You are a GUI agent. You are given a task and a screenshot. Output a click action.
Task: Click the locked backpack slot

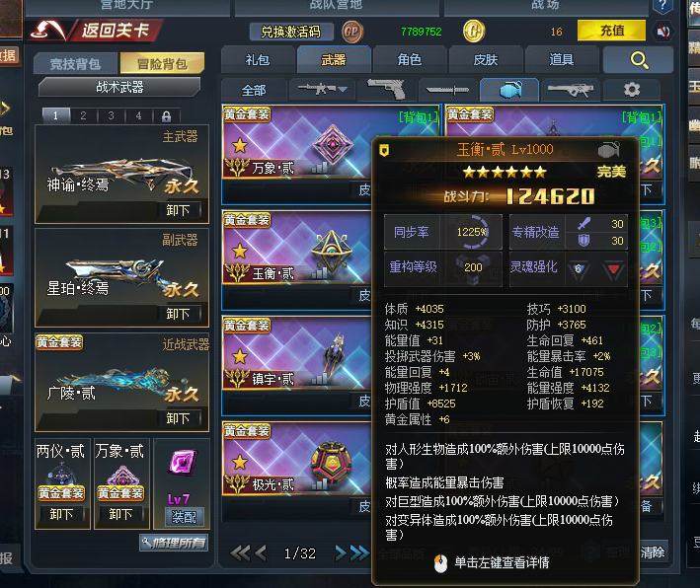coord(166,116)
